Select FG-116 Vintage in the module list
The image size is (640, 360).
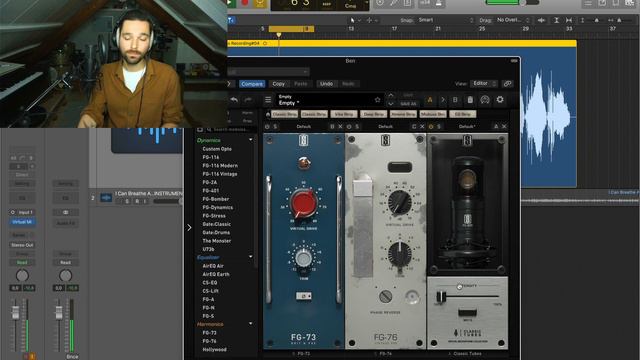220,174
